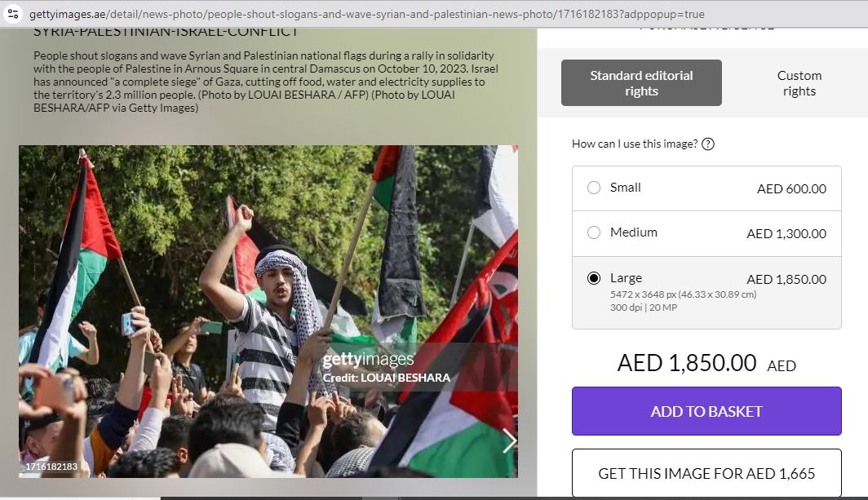Viewport: 868px width, 500px height.
Task: Click the gettyimages watermark on photo
Action: click(368, 360)
